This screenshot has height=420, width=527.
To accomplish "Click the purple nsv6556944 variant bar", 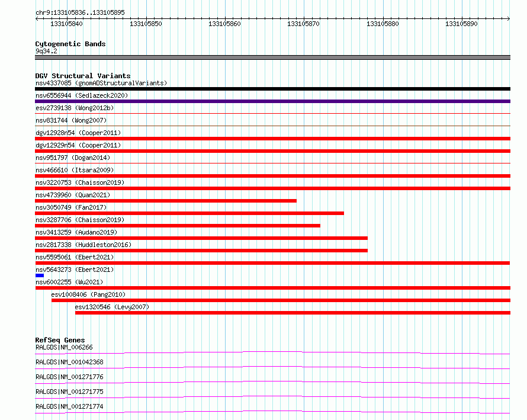I will pyautogui.click(x=272, y=101).
